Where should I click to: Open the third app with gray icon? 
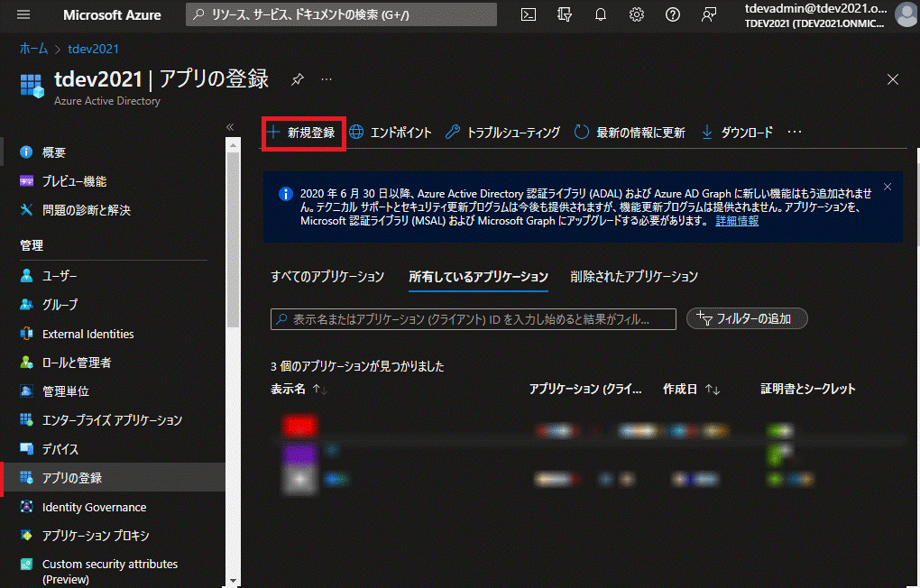point(299,480)
